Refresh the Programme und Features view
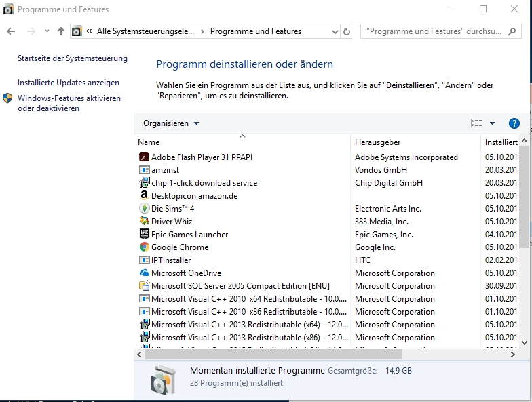532x402 pixels. 346,31
